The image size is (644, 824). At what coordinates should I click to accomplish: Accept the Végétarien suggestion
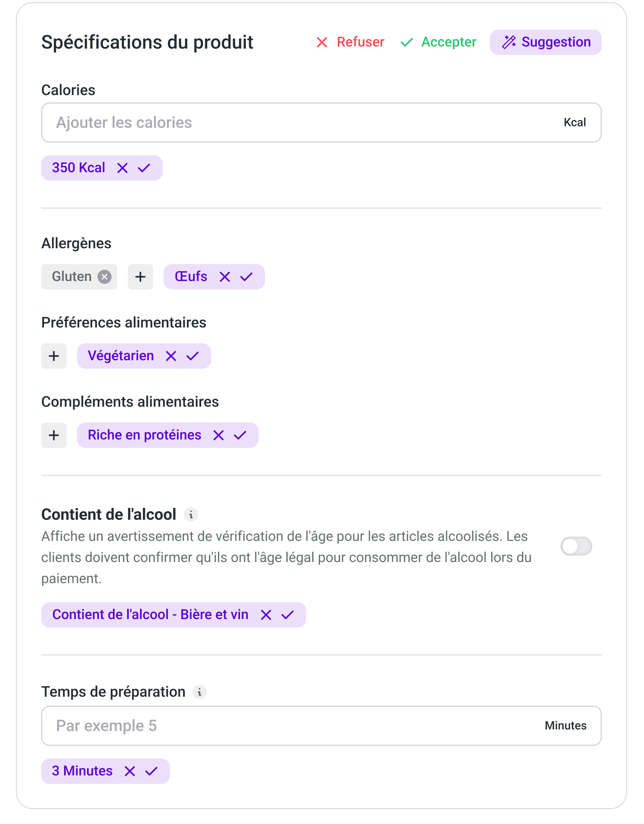(x=192, y=356)
